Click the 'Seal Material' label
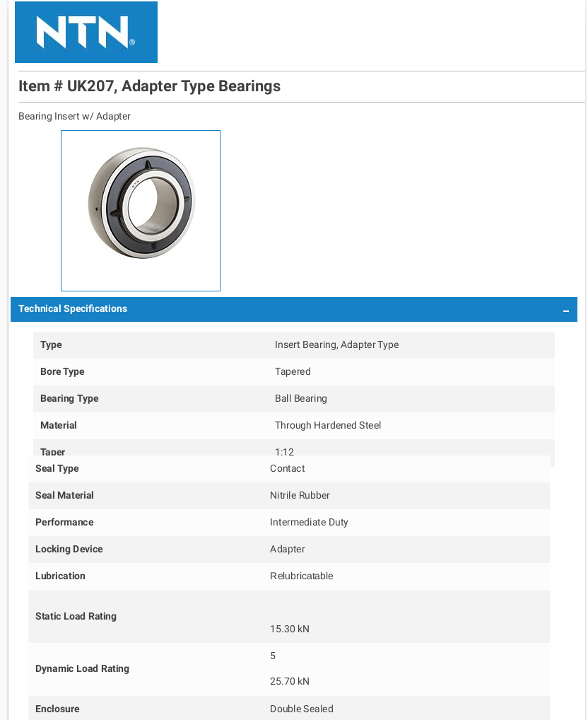Image resolution: width=588 pixels, height=720 pixels. pos(64,496)
